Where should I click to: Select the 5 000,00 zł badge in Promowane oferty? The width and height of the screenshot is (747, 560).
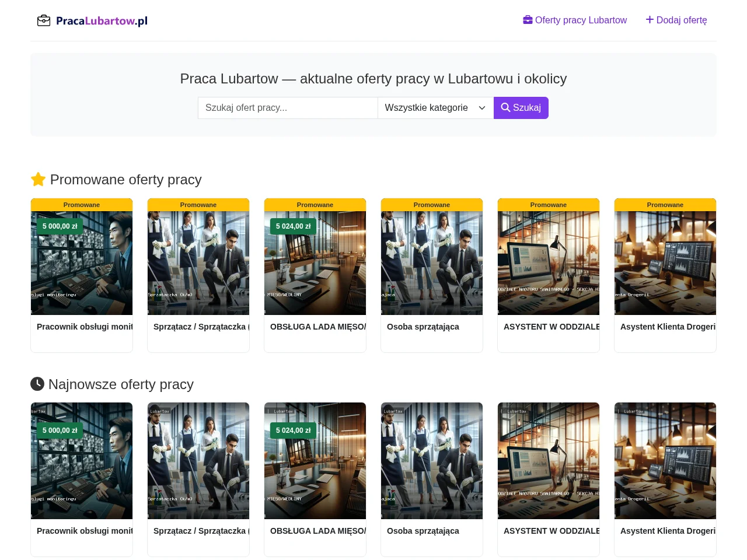pyautogui.click(x=60, y=226)
